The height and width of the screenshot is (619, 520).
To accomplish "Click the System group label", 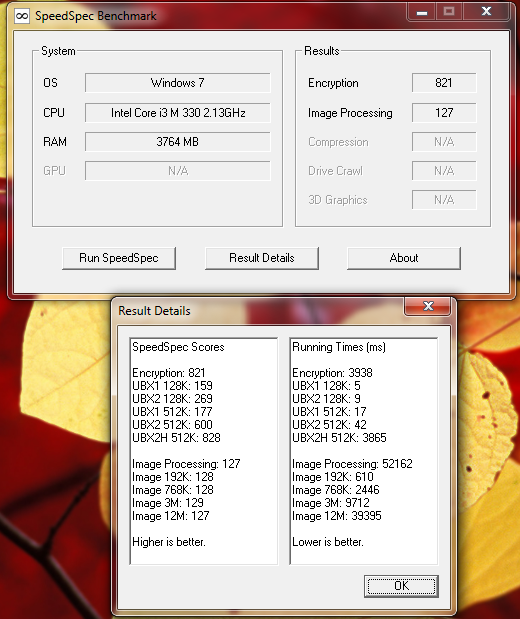I will click(x=58, y=51).
